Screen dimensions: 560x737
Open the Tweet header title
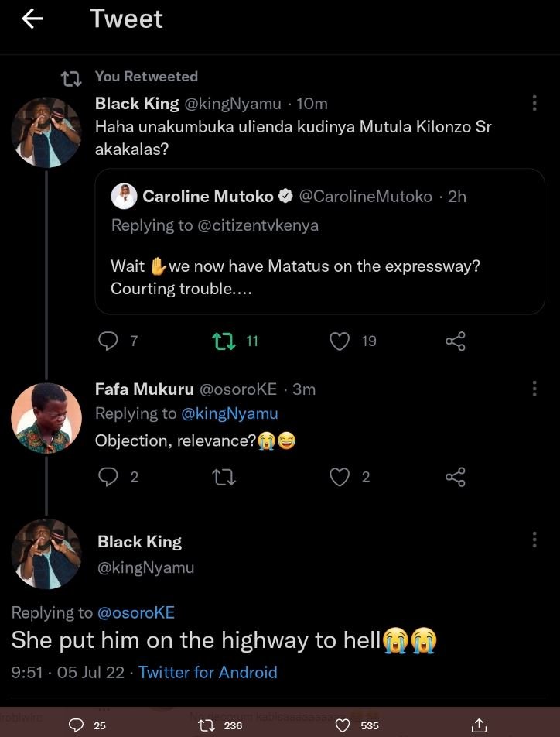(x=126, y=19)
